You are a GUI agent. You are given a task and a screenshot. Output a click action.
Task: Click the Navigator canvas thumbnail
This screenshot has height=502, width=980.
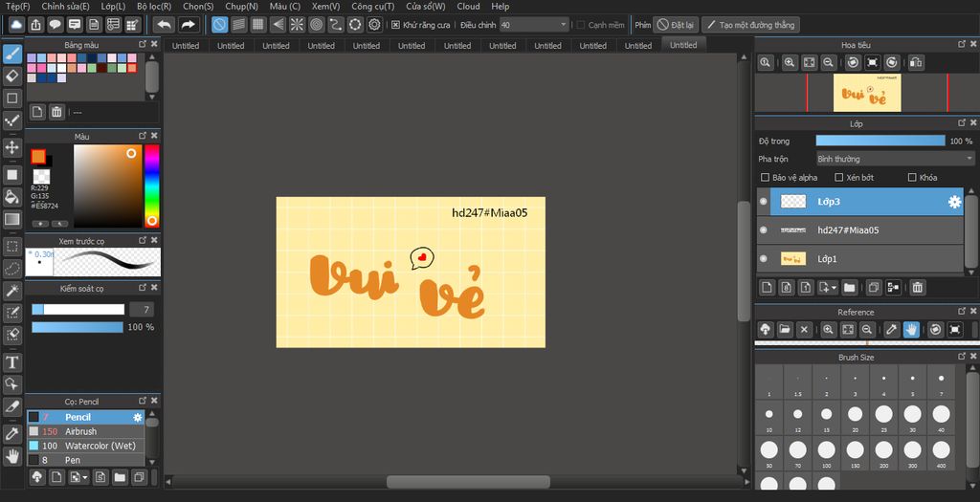point(867,93)
